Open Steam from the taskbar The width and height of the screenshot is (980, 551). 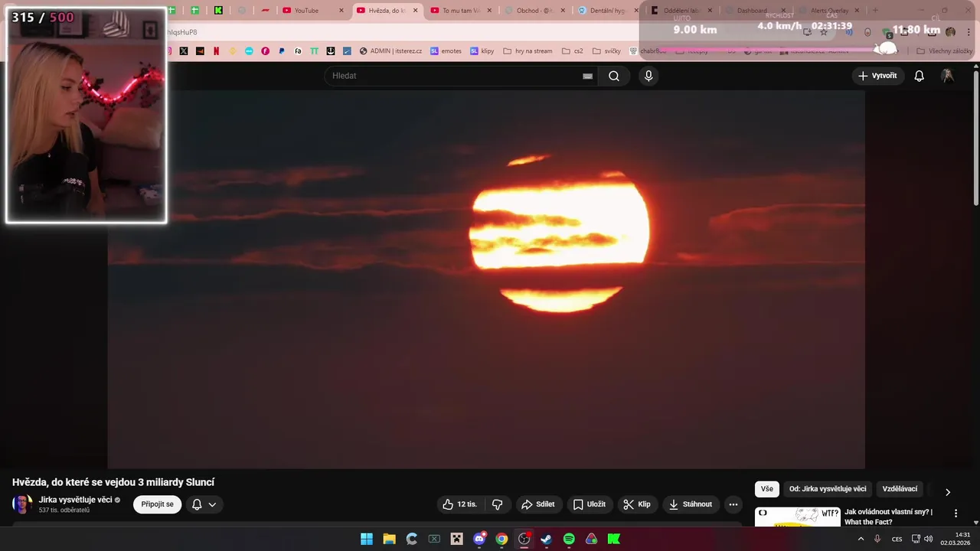[547, 539]
